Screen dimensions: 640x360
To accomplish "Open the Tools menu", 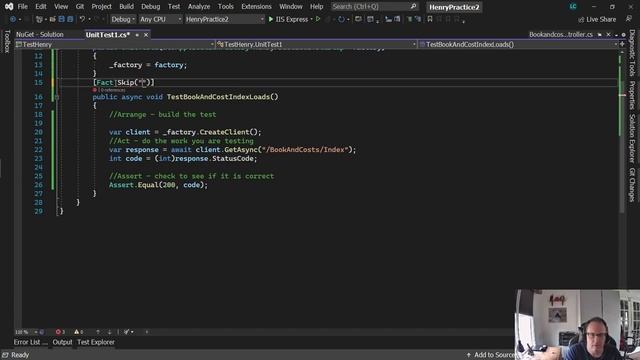I will point(226,7).
